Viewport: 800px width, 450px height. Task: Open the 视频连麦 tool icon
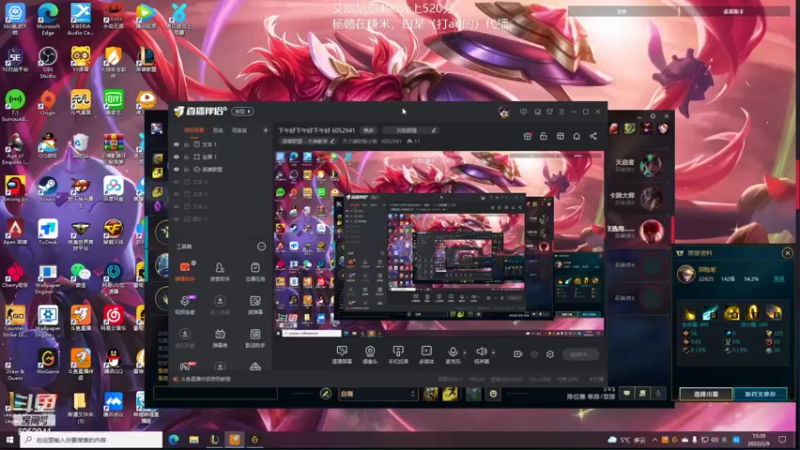click(185, 304)
